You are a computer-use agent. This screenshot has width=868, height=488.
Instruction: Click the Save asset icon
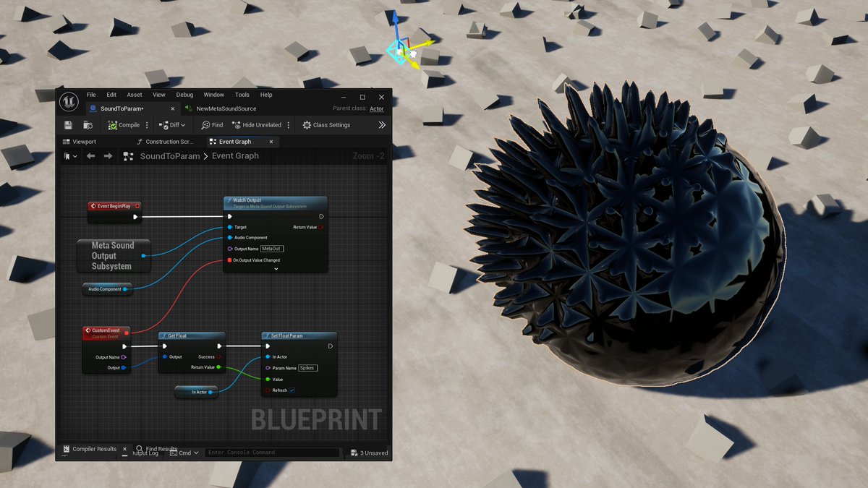[x=68, y=124]
